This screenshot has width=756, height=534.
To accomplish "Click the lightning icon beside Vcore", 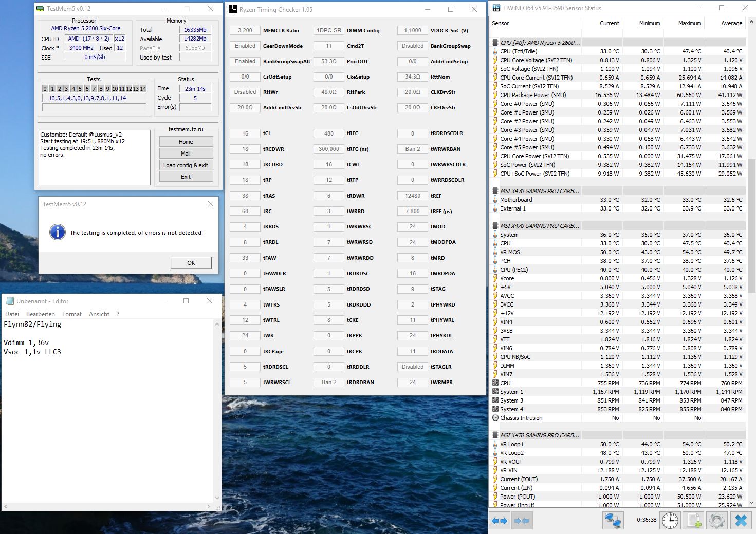I will pos(495,278).
